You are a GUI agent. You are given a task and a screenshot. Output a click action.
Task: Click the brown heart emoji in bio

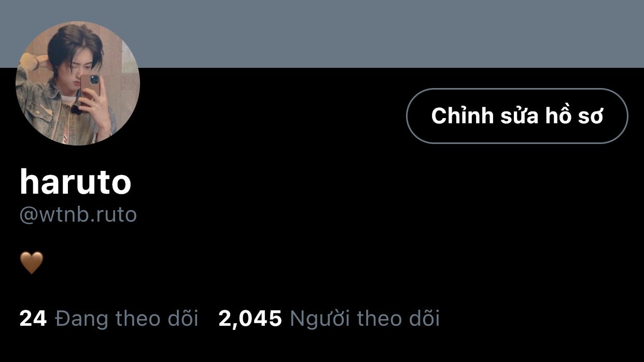(32, 263)
